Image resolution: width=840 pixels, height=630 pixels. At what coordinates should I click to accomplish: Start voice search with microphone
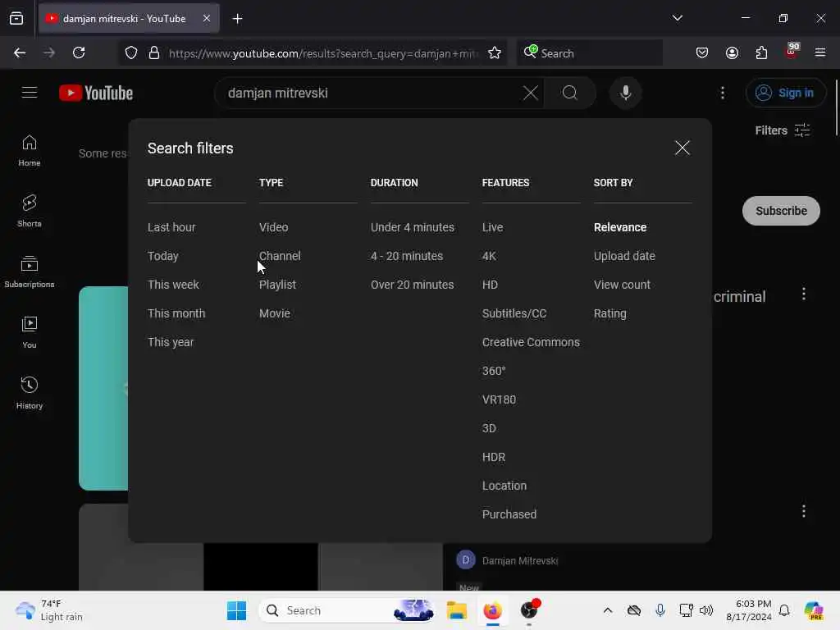[625, 94]
